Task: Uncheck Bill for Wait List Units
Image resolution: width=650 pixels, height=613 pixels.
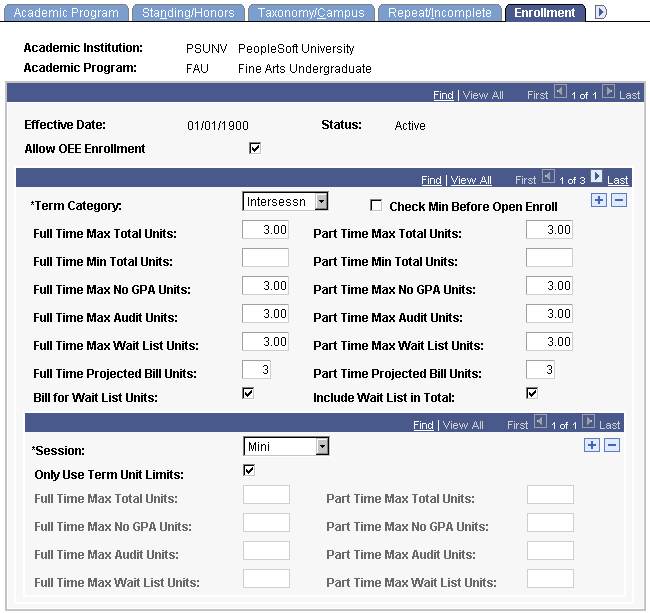Action: (248, 393)
